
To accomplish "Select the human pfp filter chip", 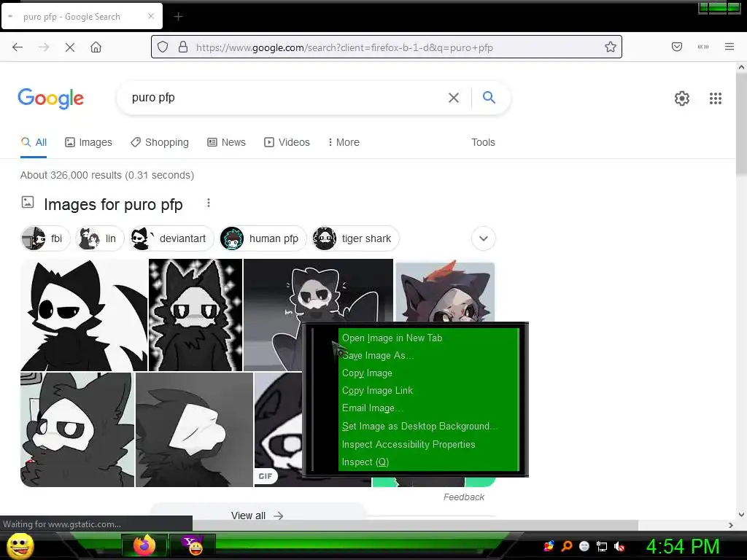I will [x=263, y=238].
